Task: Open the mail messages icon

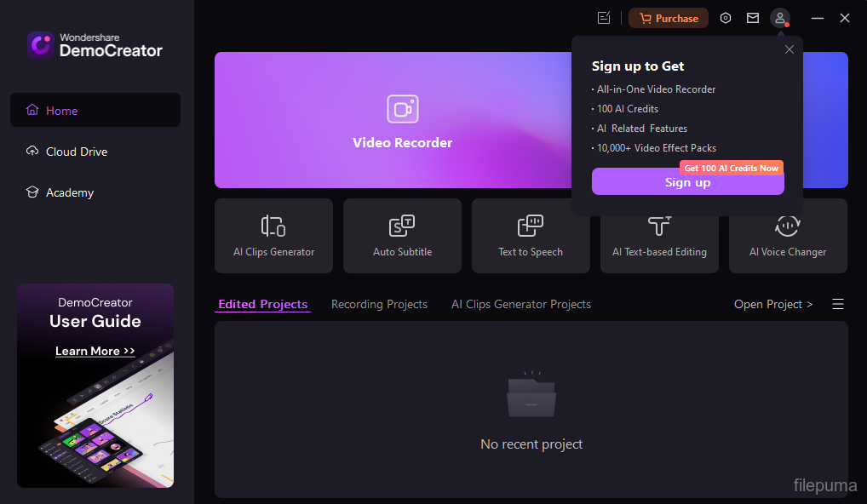Action: click(753, 18)
